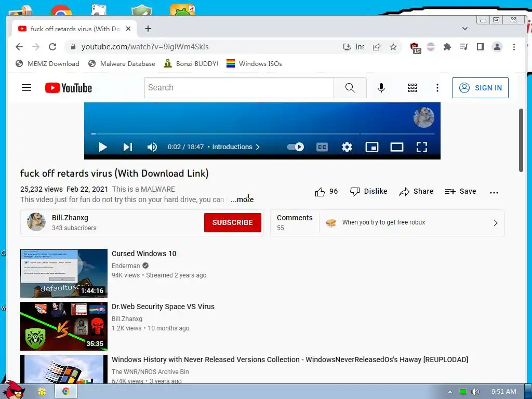Open the Chrome profile avatar
The height and width of the screenshot is (399, 532).
[x=497, y=47]
